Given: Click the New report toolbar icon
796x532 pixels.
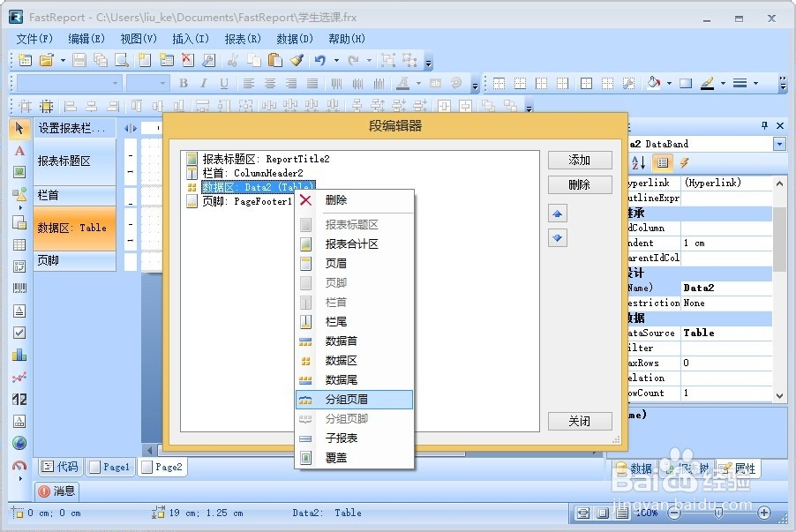Looking at the screenshot, I should [x=25, y=60].
